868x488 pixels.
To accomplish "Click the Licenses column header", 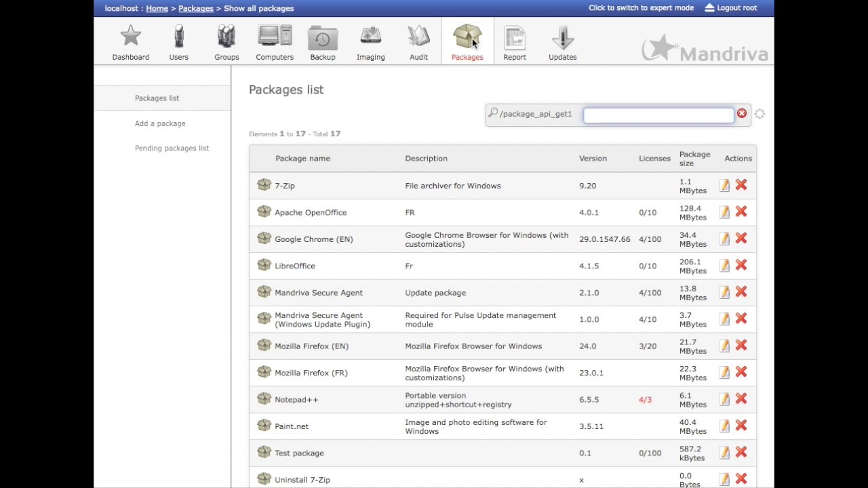I will coord(654,159).
